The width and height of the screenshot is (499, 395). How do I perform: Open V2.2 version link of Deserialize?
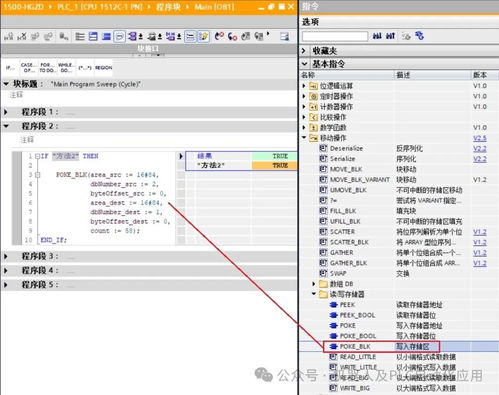pyautogui.click(x=480, y=149)
